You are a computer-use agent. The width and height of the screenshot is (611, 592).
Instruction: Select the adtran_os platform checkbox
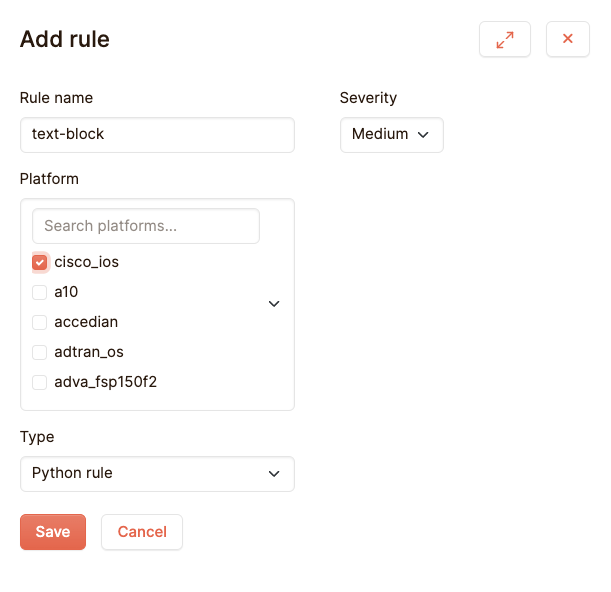(x=40, y=352)
